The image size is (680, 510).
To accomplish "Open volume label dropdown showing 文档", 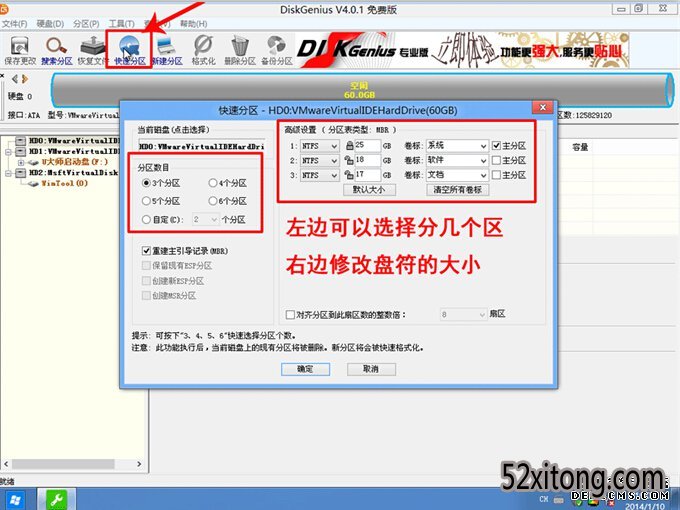I will [458, 175].
